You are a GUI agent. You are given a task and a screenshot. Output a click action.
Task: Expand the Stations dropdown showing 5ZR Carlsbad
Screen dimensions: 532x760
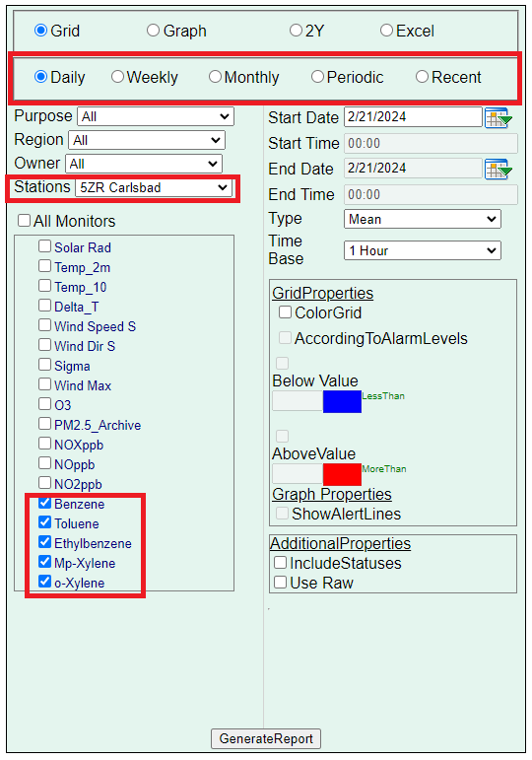154,187
